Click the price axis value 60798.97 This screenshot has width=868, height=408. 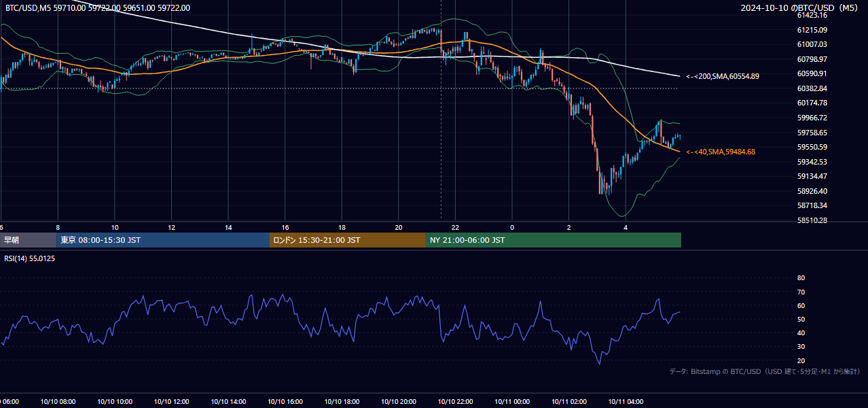812,59
